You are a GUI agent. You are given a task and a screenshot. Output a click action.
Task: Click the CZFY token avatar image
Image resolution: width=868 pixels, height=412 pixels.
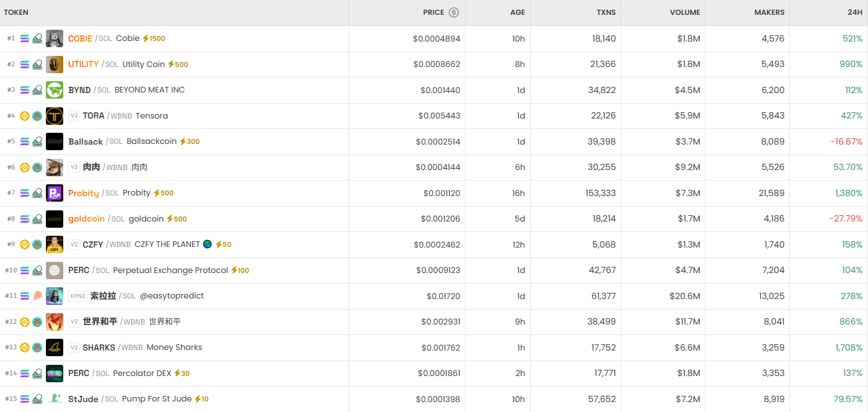[x=55, y=244]
